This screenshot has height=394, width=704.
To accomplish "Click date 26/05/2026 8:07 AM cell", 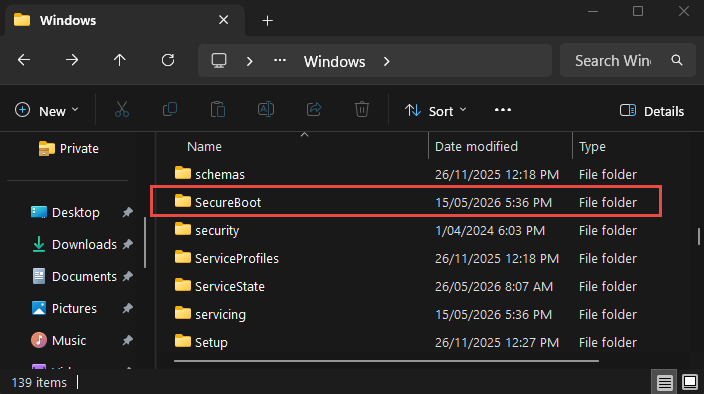I will pos(494,286).
